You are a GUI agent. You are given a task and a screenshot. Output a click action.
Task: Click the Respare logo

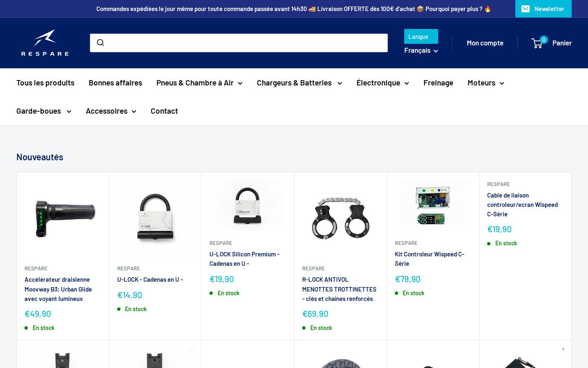point(45,43)
